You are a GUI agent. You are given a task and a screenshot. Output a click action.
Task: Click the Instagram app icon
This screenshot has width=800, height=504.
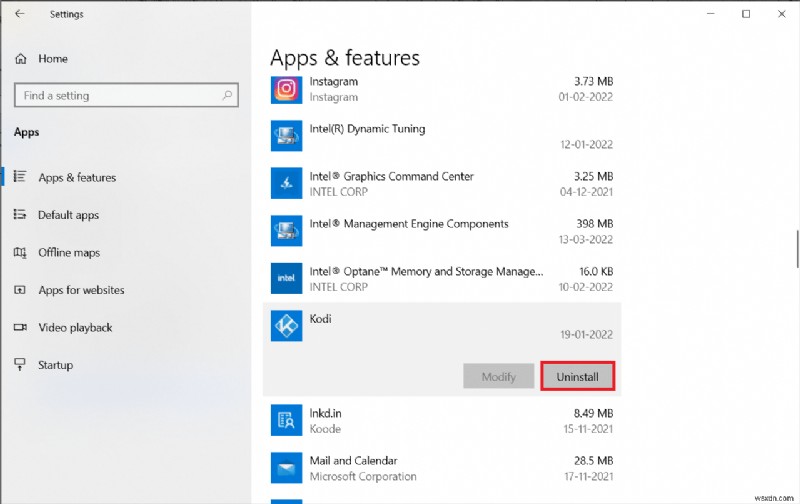point(286,89)
